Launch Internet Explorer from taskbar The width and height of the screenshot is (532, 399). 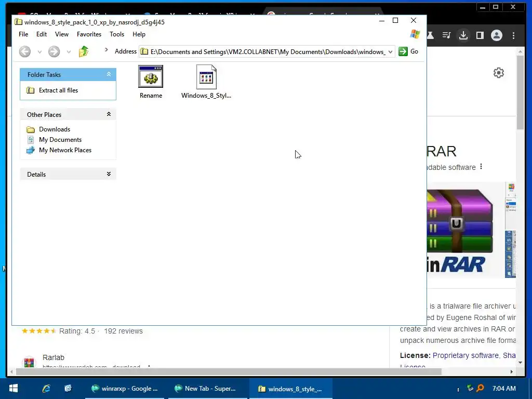tap(46, 389)
